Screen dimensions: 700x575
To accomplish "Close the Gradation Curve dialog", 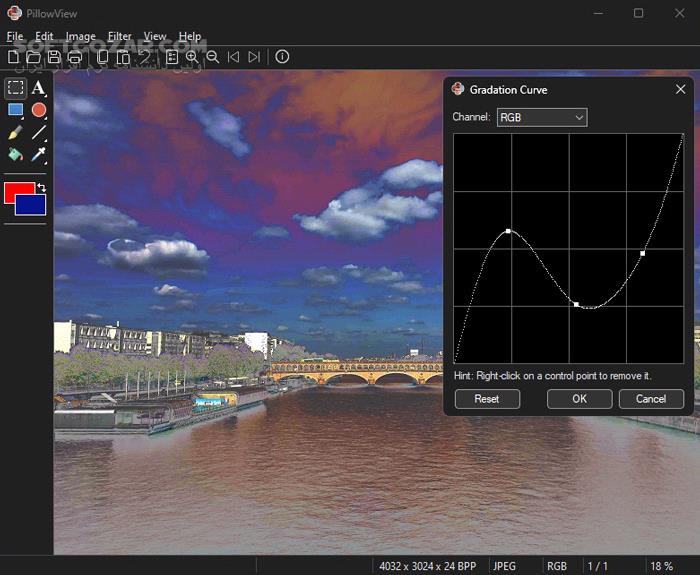I will pos(681,89).
